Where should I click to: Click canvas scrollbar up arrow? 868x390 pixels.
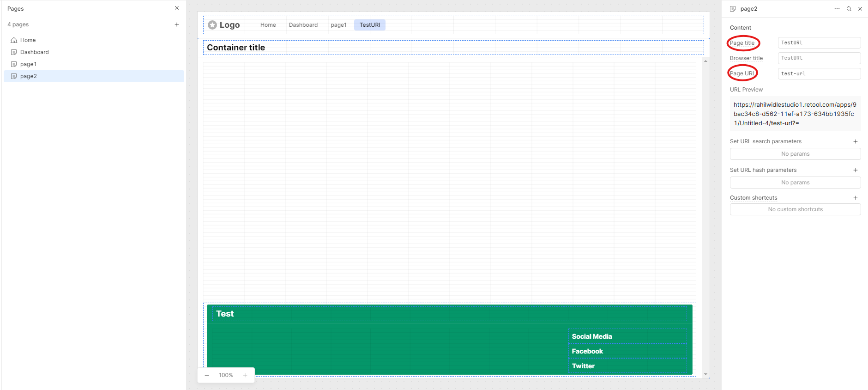[x=705, y=61]
